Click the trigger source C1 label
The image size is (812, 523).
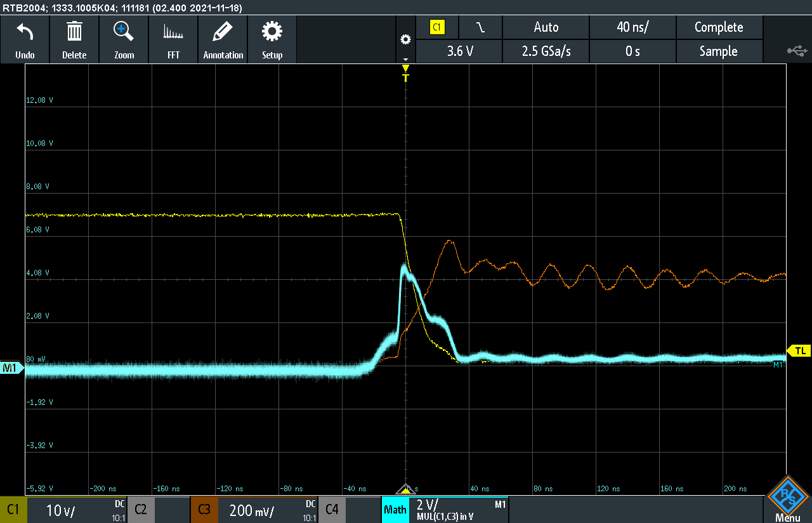(437, 27)
